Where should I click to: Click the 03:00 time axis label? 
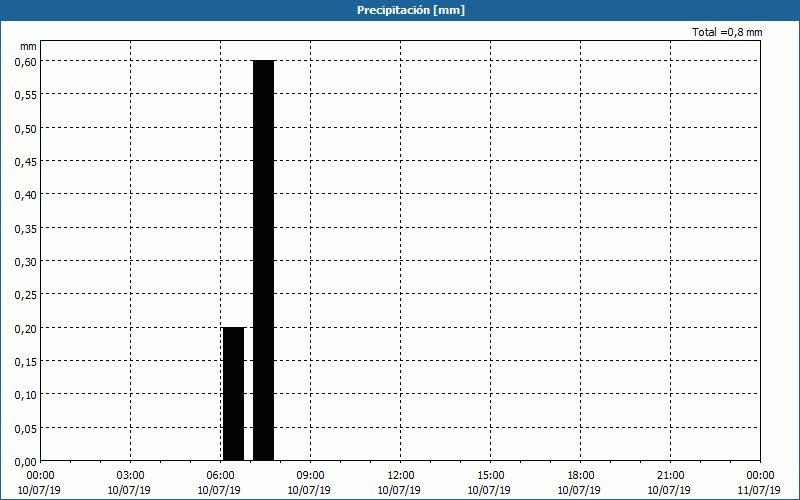coord(131,476)
